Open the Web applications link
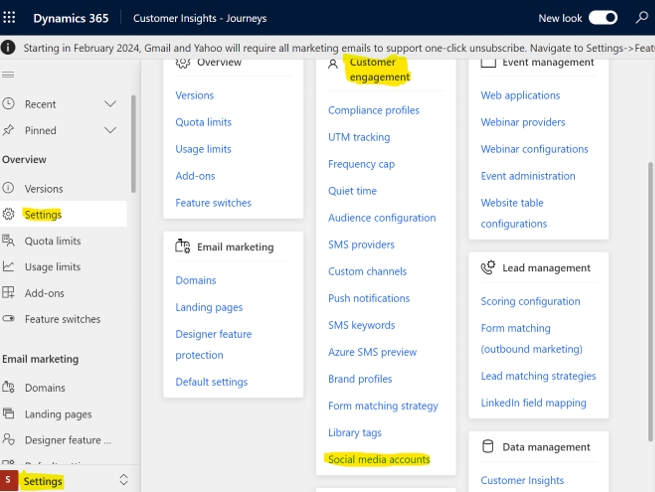 pyautogui.click(x=520, y=95)
